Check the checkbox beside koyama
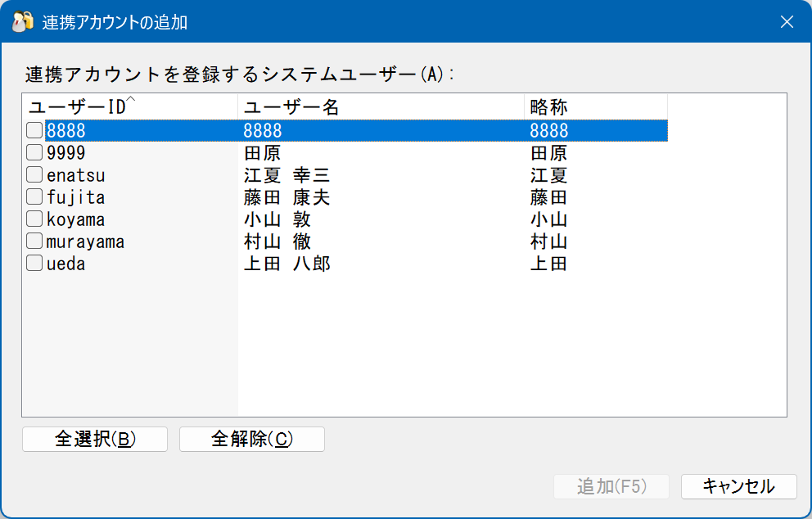812x519 pixels. pyautogui.click(x=33, y=218)
